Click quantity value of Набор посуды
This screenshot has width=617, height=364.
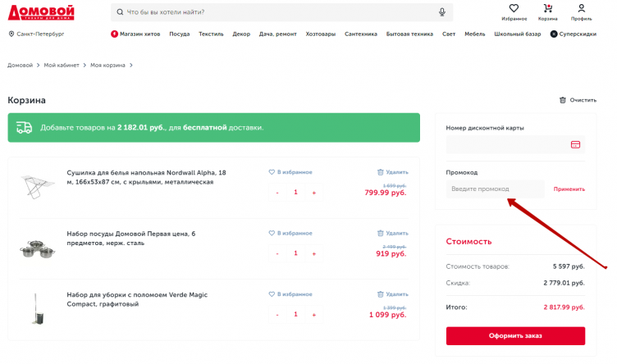click(x=295, y=253)
